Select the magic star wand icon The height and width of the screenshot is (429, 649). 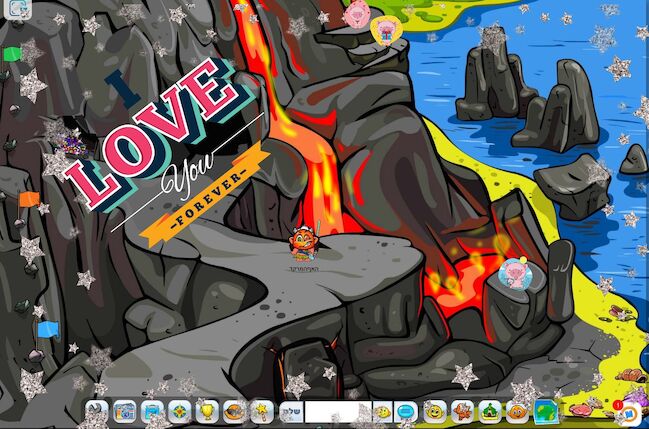262,412
